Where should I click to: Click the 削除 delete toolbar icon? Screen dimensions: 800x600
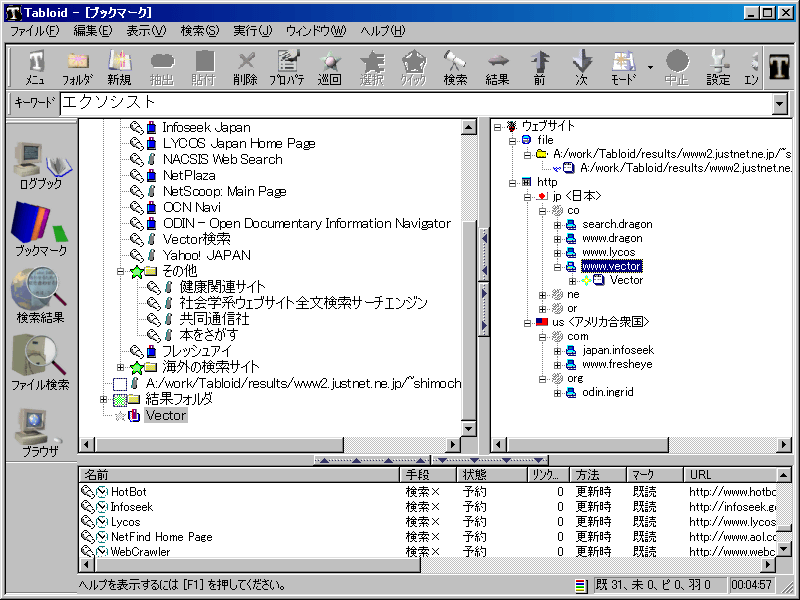(x=245, y=67)
